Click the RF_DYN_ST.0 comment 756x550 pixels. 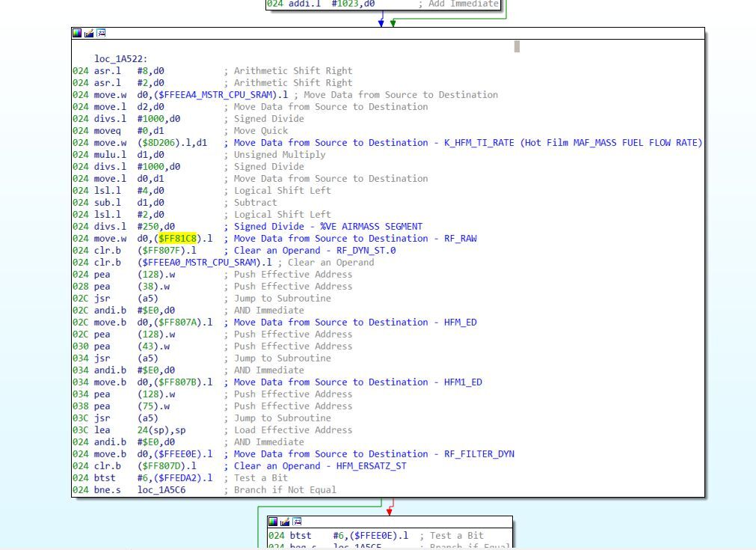pos(366,251)
